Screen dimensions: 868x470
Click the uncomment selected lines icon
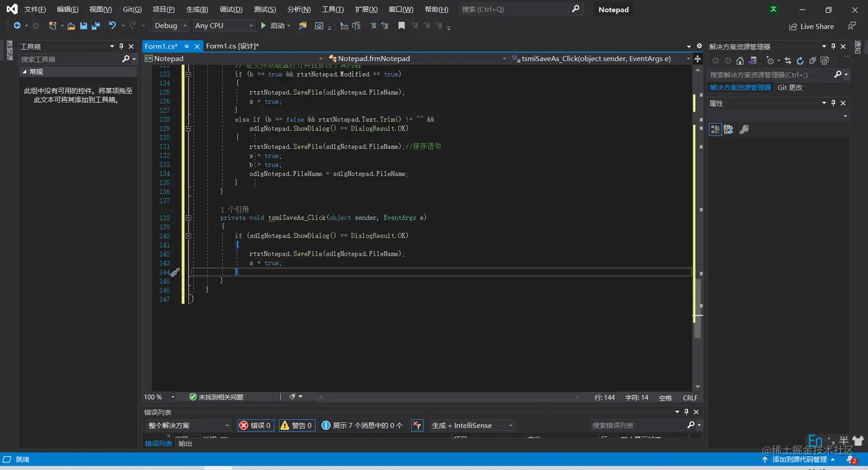tap(385, 26)
